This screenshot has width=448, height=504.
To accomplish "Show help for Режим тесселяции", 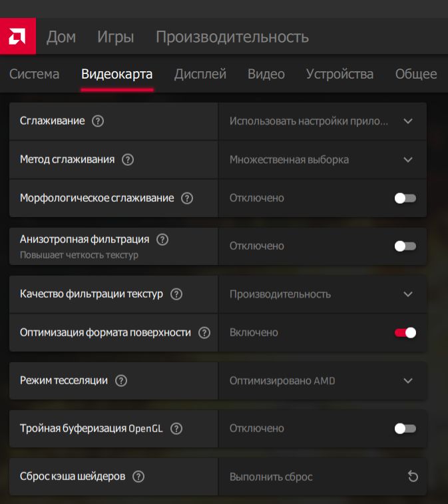I will tap(120, 381).
